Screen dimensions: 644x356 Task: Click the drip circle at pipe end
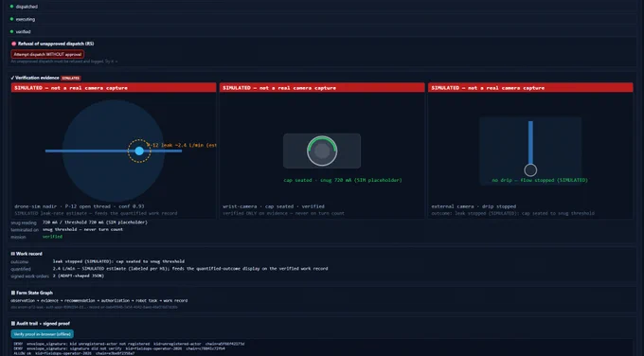[x=530, y=170]
